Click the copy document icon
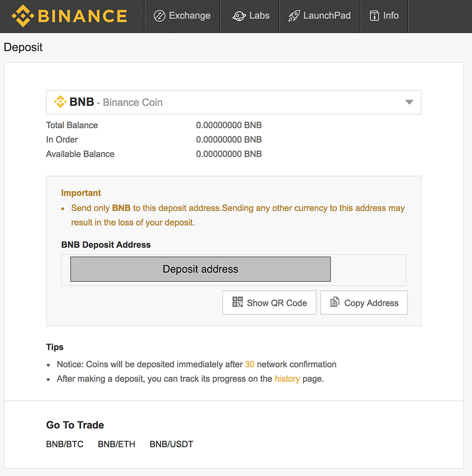Image resolution: width=472 pixels, height=476 pixels. pyautogui.click(x=335, y=302)
